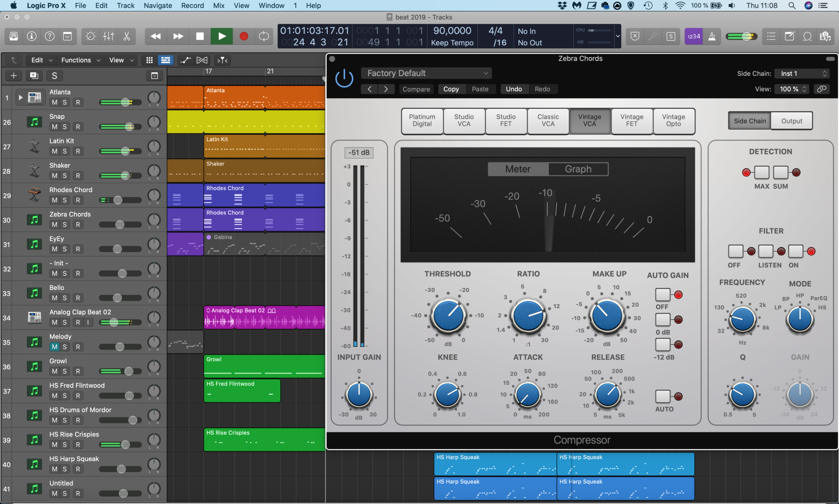Click the Classic VCA button
Viewport: 839px width, 504px height.
548,120
